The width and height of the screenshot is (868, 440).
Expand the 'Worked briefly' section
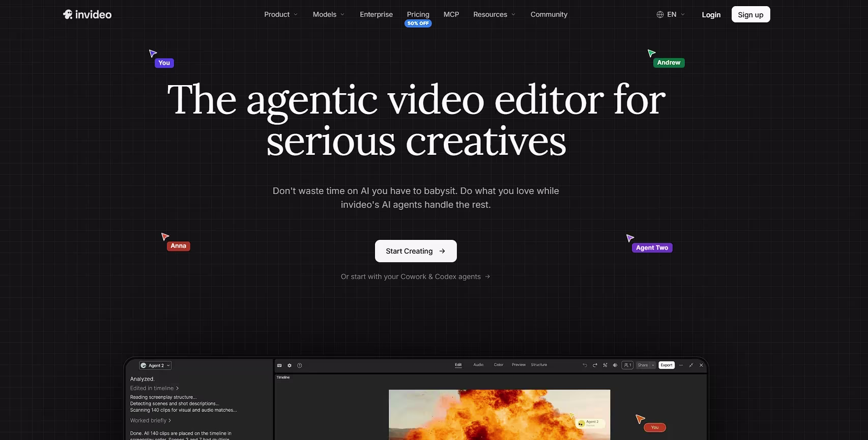pyautogui.click(x=151, y=421)
